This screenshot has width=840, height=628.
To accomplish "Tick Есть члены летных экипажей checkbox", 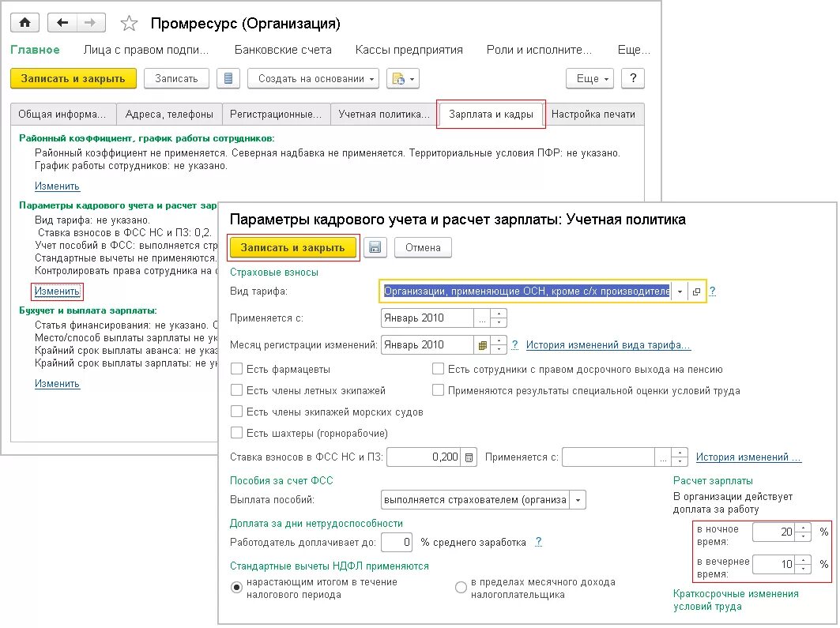I will [236, 390].
